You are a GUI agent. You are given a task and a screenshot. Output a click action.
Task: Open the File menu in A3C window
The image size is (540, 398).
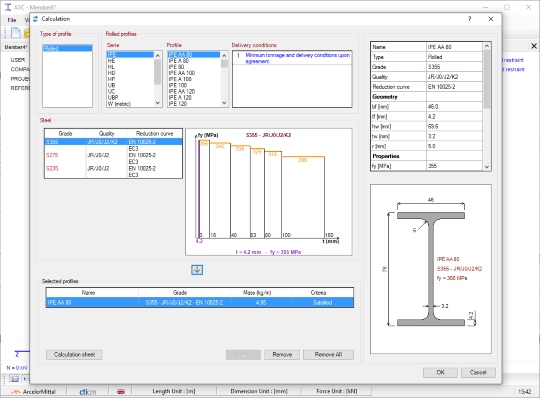coord(12,20)
